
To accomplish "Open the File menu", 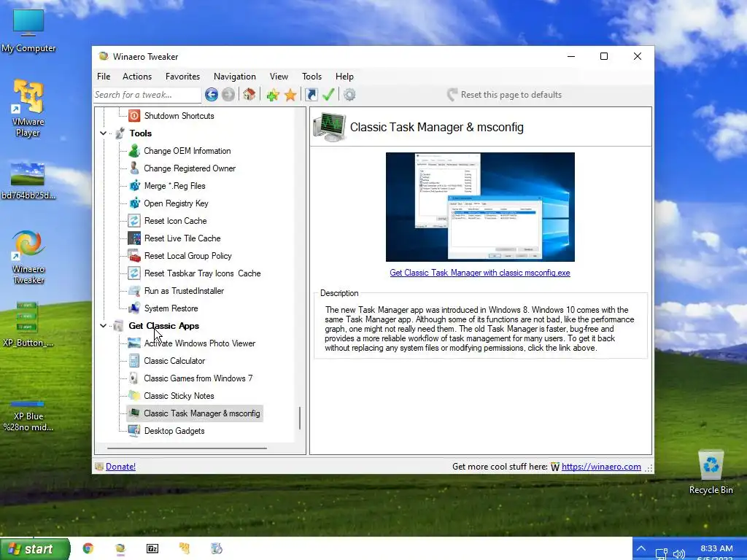I will (104, 76).
